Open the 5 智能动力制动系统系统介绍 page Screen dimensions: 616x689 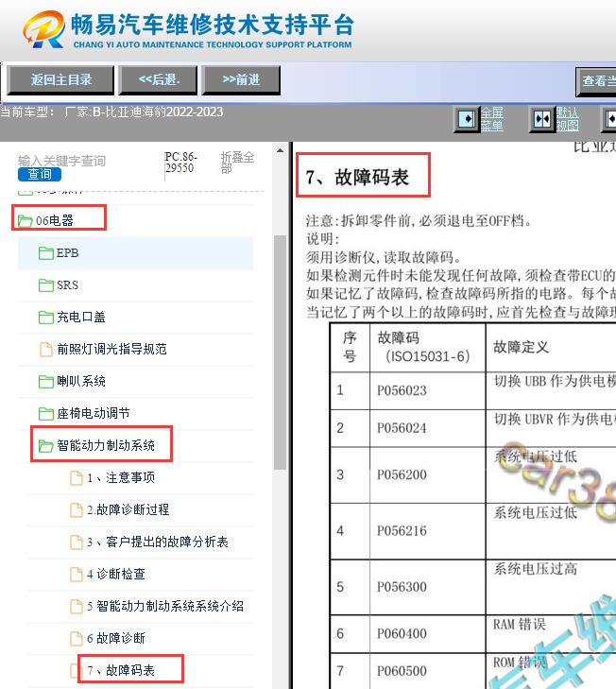coord(165,606)
